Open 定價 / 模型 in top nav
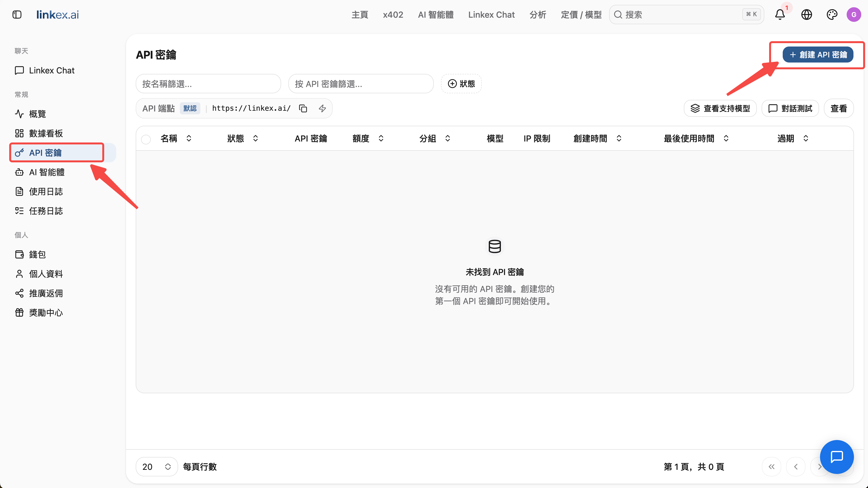 (x=581, y=15)
